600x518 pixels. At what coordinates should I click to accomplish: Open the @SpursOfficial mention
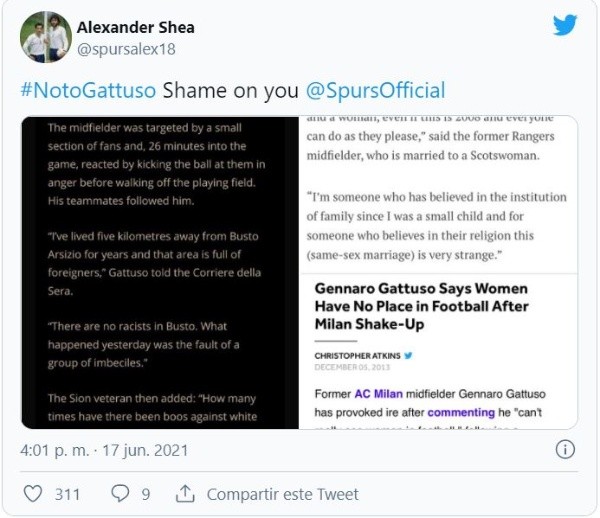pos(375,90)
